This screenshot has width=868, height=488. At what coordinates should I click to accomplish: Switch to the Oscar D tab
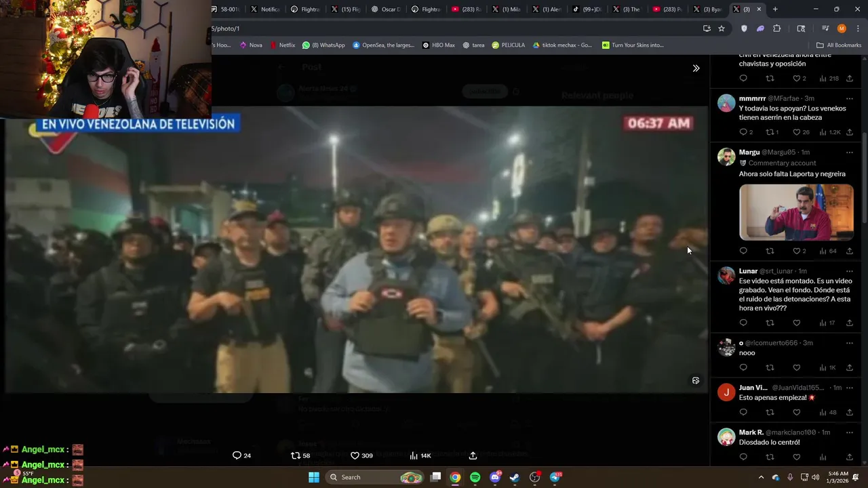click(x=386, y=9)
